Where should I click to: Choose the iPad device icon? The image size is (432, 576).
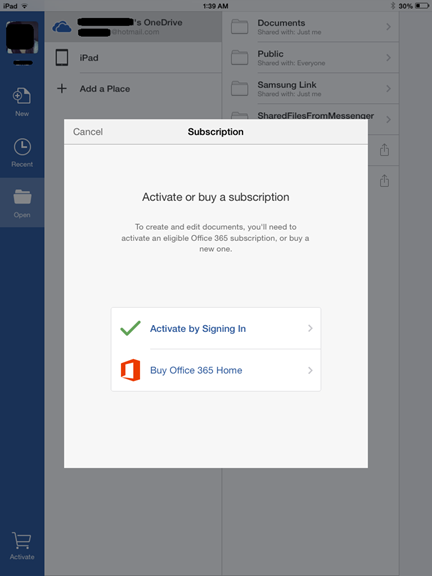62,58
